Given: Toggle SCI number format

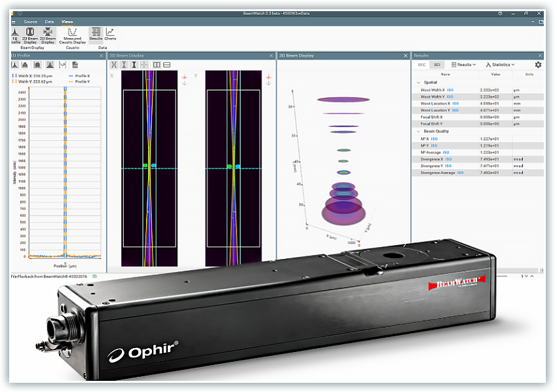Looking at the screenshot, I should click(x=437, y=65).
